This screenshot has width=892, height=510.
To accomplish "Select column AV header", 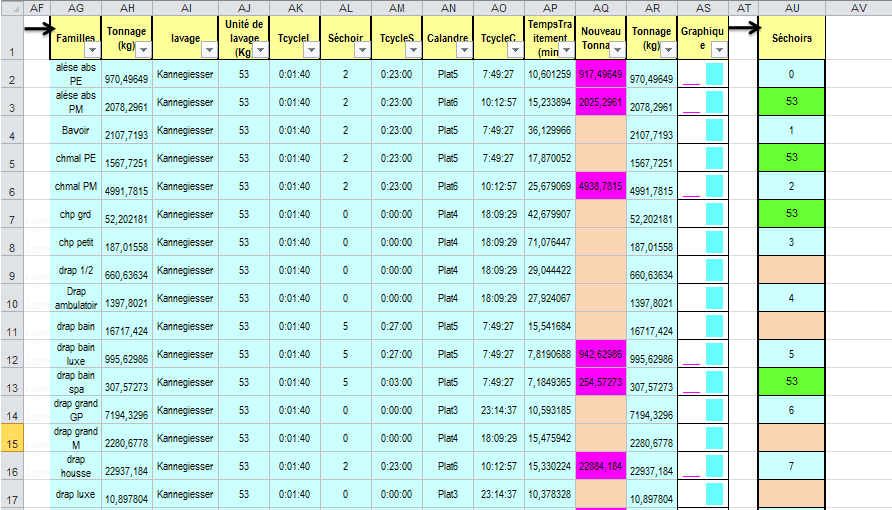I will [858, 8].
